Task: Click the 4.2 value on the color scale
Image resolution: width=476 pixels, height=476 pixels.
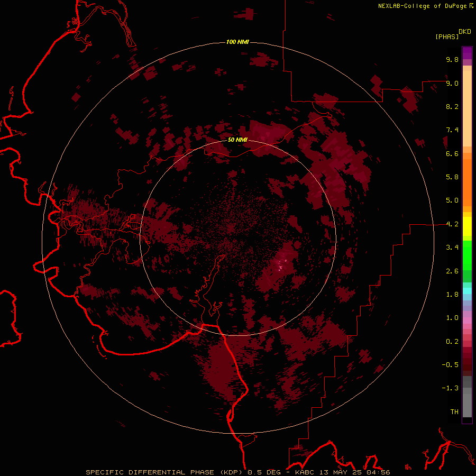Action: click(452, 224)
